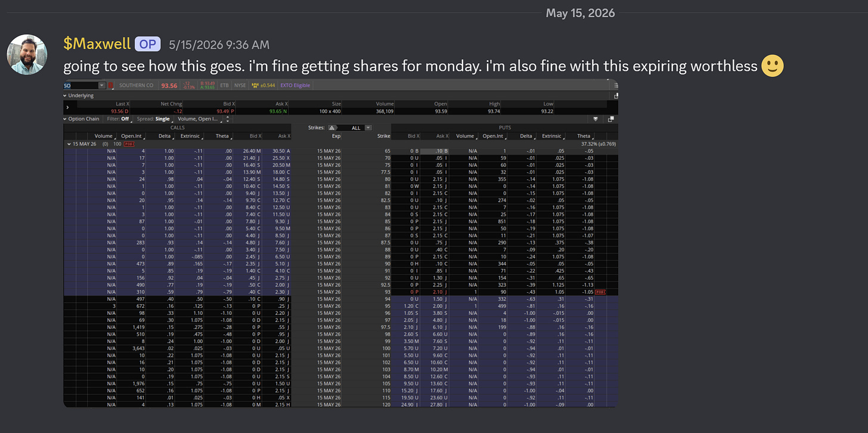
Task: Click the May 15, 2026 date divider
Action: pos(580,13)
